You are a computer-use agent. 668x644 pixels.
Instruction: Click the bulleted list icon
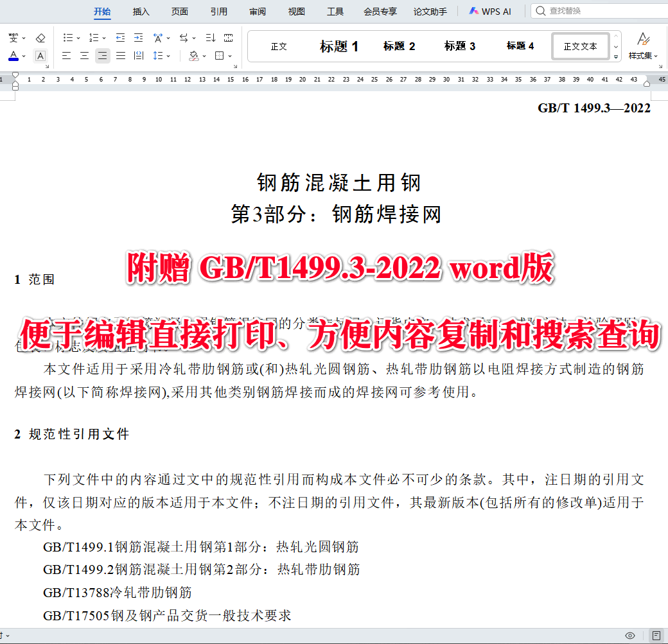tap(67, 38)
